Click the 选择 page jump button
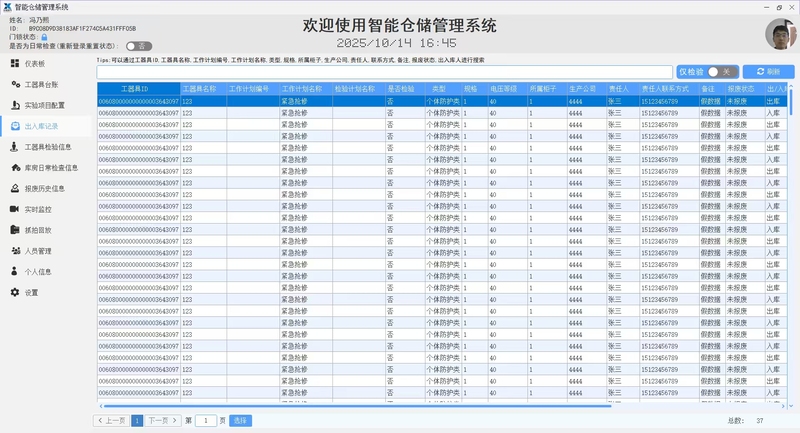800x433 pixels. tap(241, 421)
